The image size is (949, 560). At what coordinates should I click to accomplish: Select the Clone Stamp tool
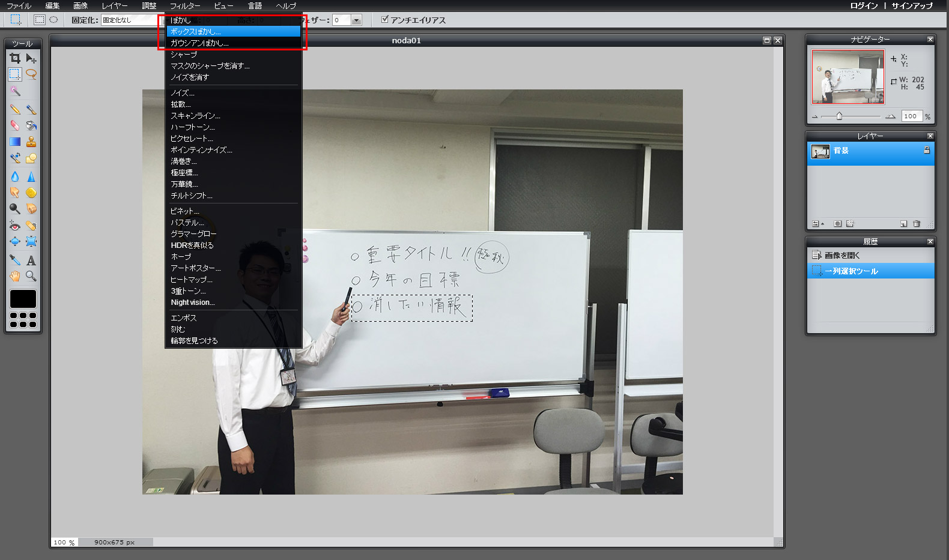click(31, 142)
